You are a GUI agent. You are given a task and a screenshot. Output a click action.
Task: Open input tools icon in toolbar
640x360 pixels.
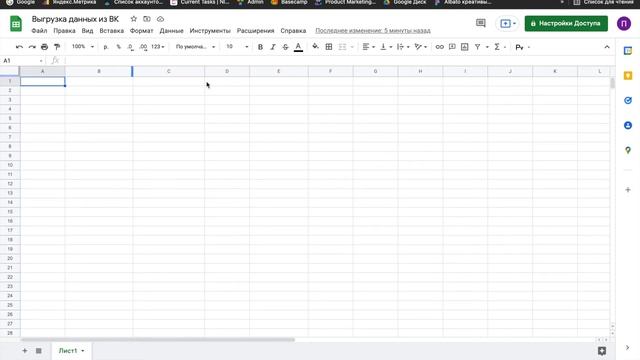click(519, 47)
